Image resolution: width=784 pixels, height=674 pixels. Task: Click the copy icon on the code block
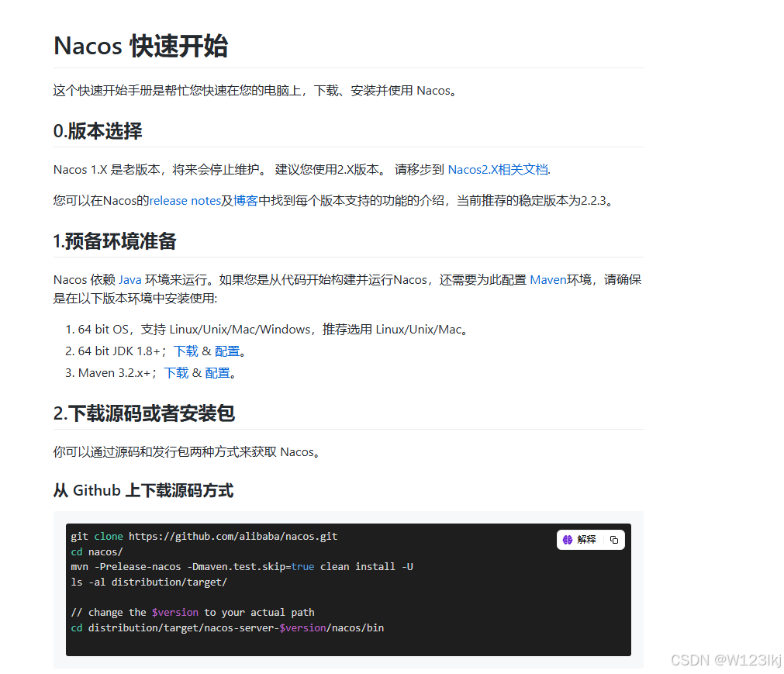(613, 539)
